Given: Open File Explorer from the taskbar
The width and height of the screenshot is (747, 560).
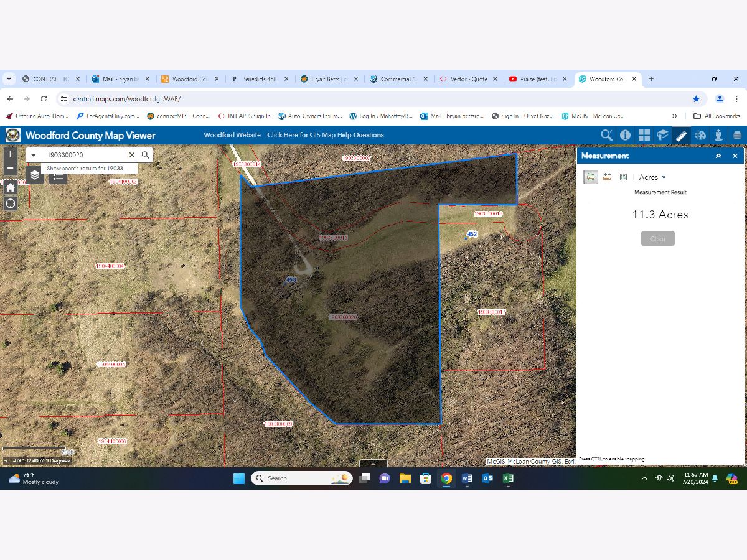Looking at the screenshot, I should [x=405, y=478].
